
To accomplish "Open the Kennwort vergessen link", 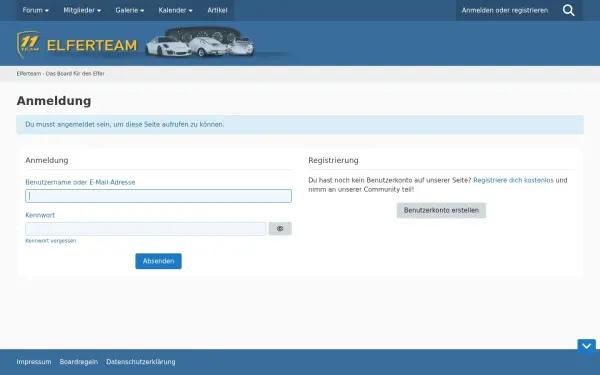I will 51,241.
